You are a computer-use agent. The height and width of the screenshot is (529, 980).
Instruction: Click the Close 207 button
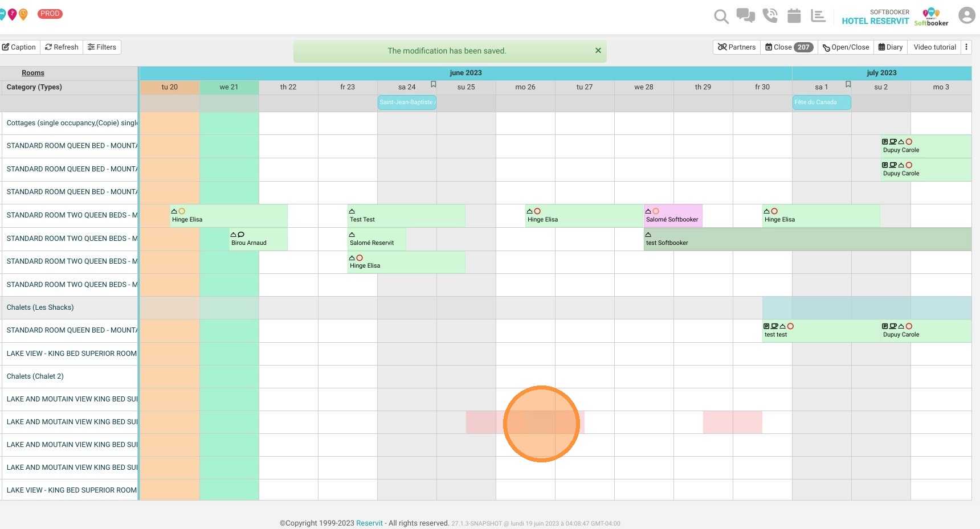click(x=789, y=47)
